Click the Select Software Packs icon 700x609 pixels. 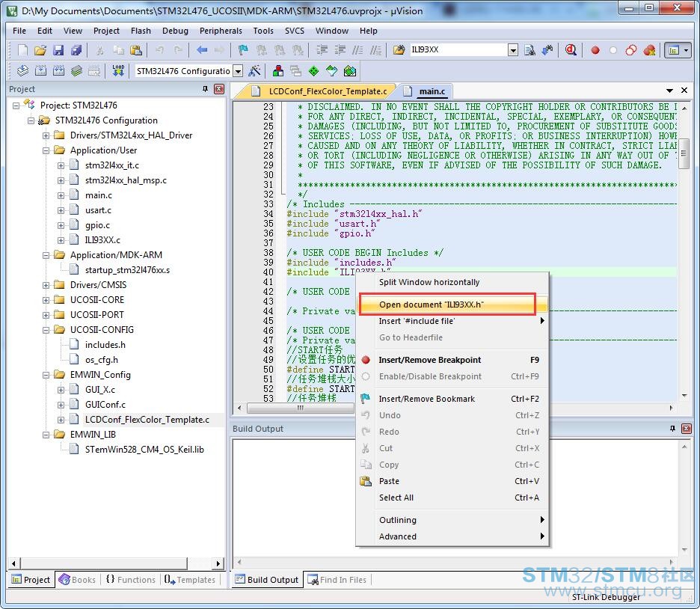[x=332, y=70]
